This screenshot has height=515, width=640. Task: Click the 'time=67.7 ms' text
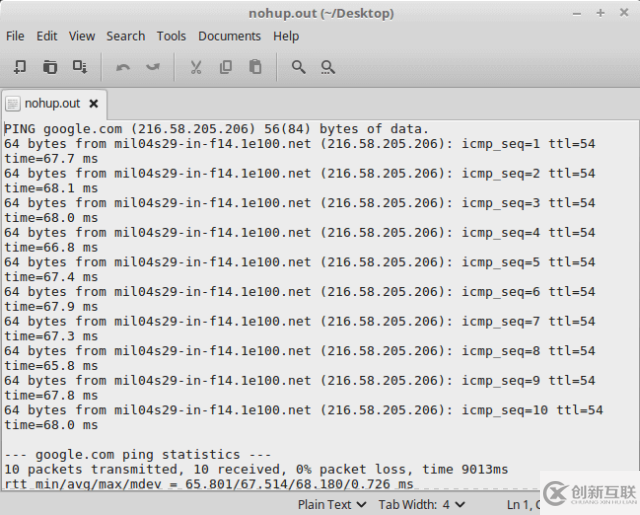(x=51, y=159)
